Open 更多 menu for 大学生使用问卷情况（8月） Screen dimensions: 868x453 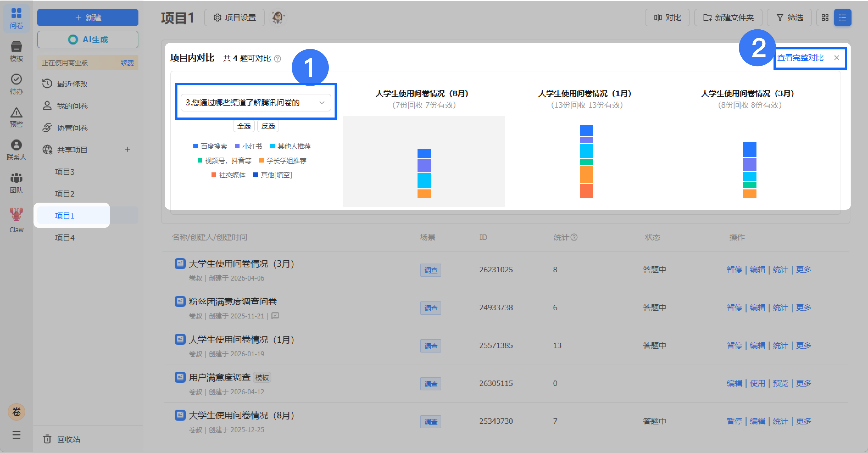[x=804, y=421]
